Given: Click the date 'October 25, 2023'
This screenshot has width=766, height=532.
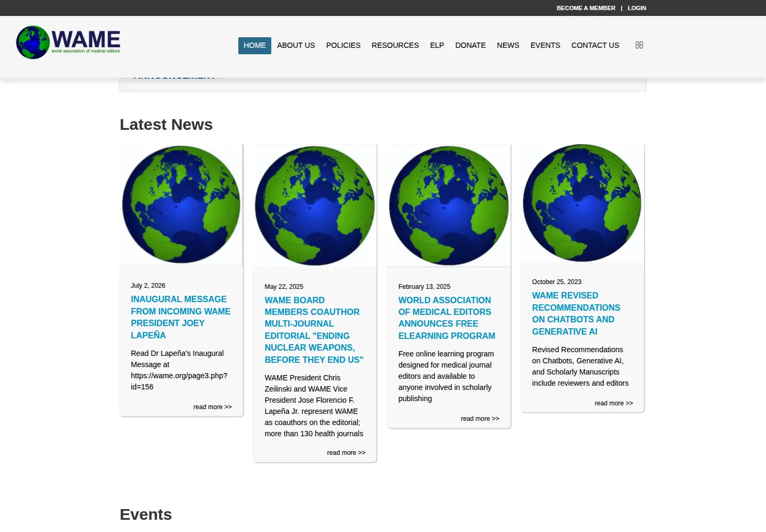Looking at the screenshot, I should (x=556, y=282).
